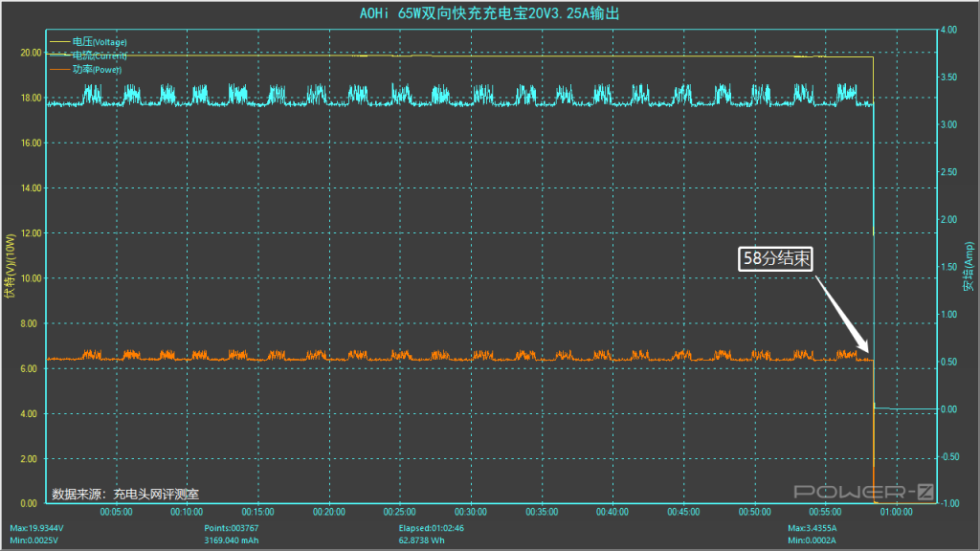Screen dimensions: 980x551
Task: Click the 62.8738 Wh energy readout
Action: [x=422, y=540]
